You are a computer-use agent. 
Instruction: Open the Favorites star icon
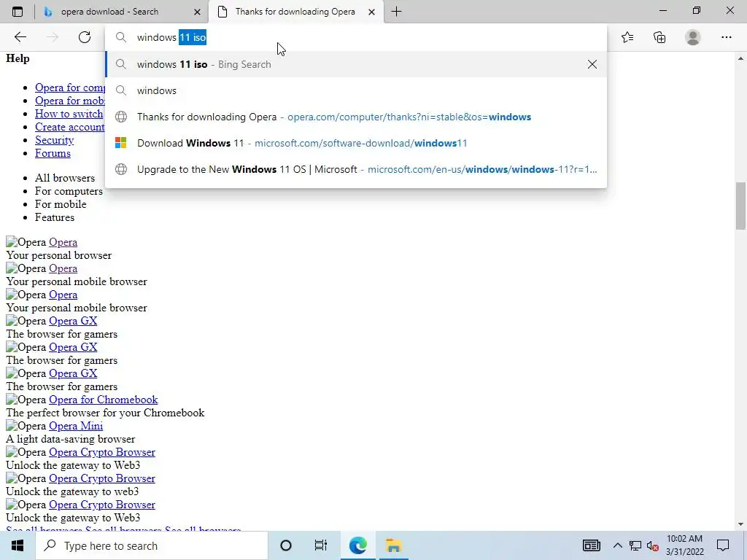[x=627, y=37]
